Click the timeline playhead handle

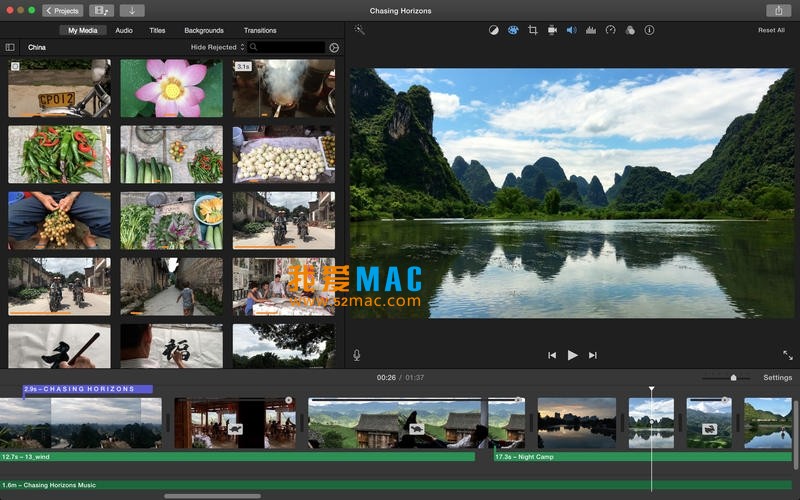tap(652, 389)
